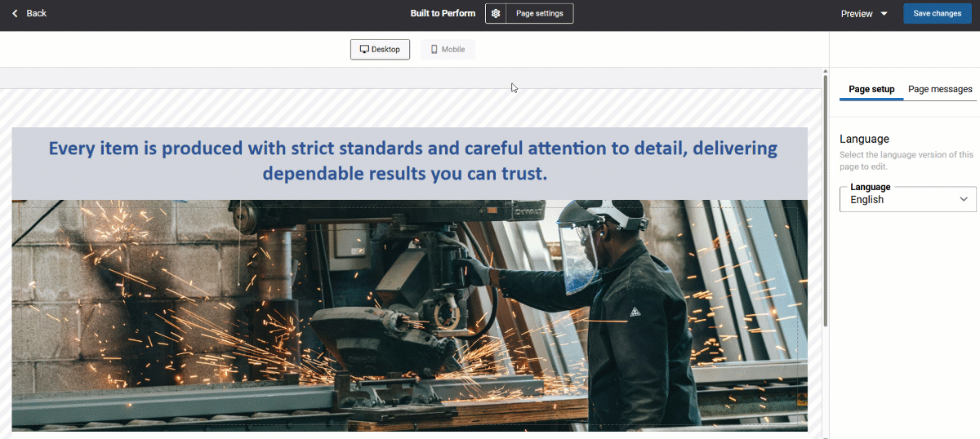Switch to Mobile view mode
Viewport: 980px width, 439px height.
click(448, 49)
